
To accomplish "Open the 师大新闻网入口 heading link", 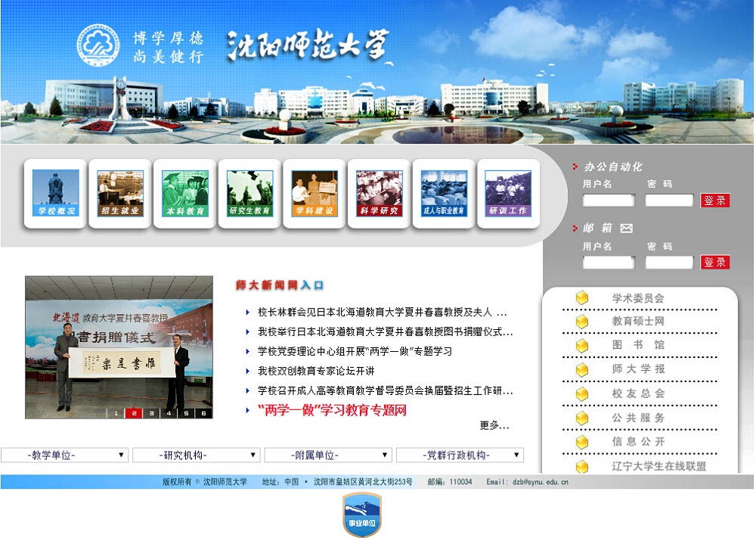I will [x=280, y=285].
